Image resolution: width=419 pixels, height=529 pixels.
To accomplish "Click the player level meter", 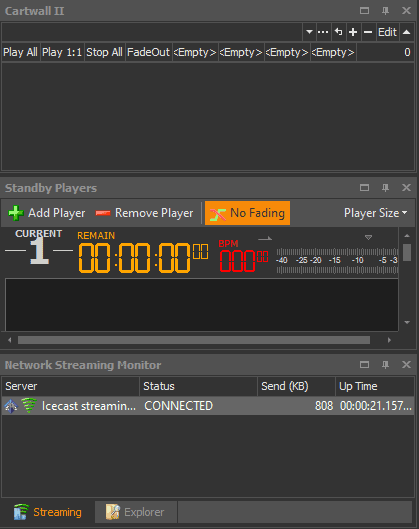I will pos(337,261).
